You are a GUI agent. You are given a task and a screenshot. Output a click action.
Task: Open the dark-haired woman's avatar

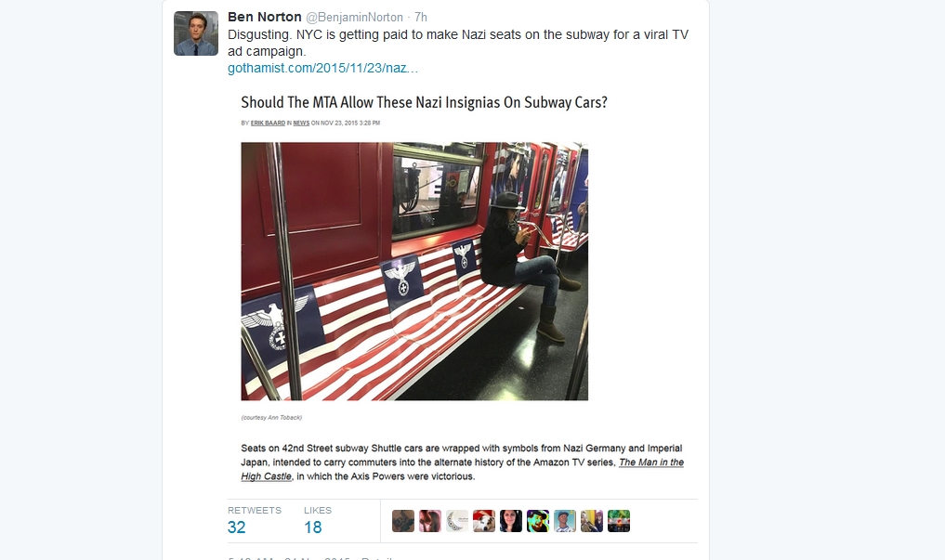(511, 521)
